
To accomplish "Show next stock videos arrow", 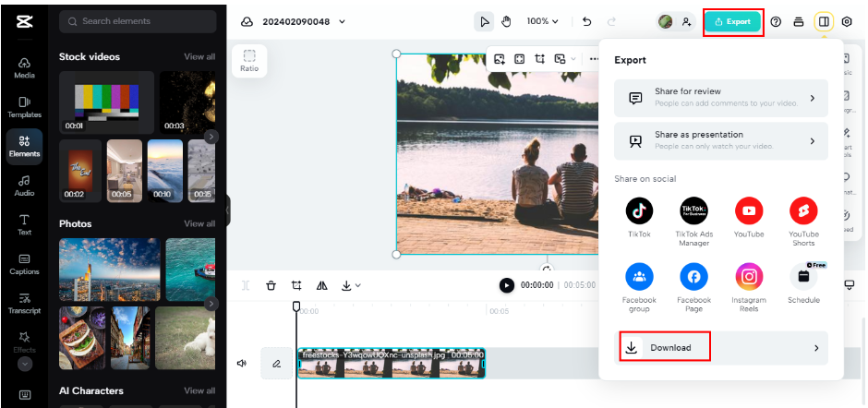I will (211, 137).
